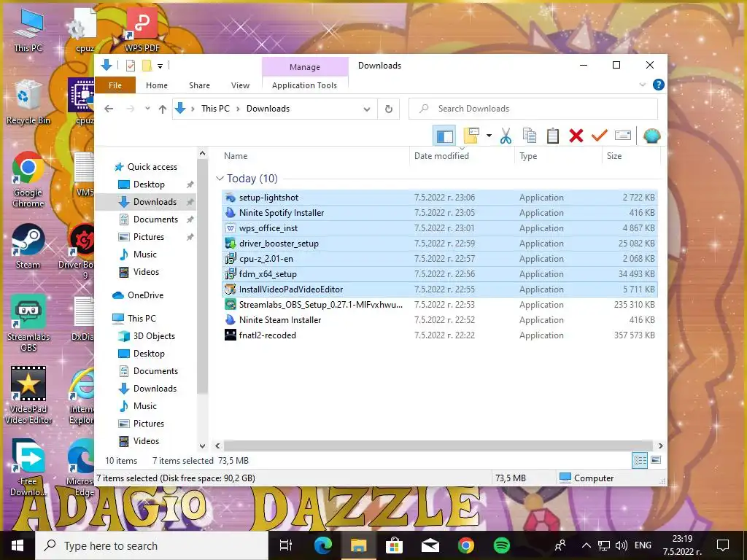Select Ninite Spotify Installer file
747x560 pixels.
440,212
